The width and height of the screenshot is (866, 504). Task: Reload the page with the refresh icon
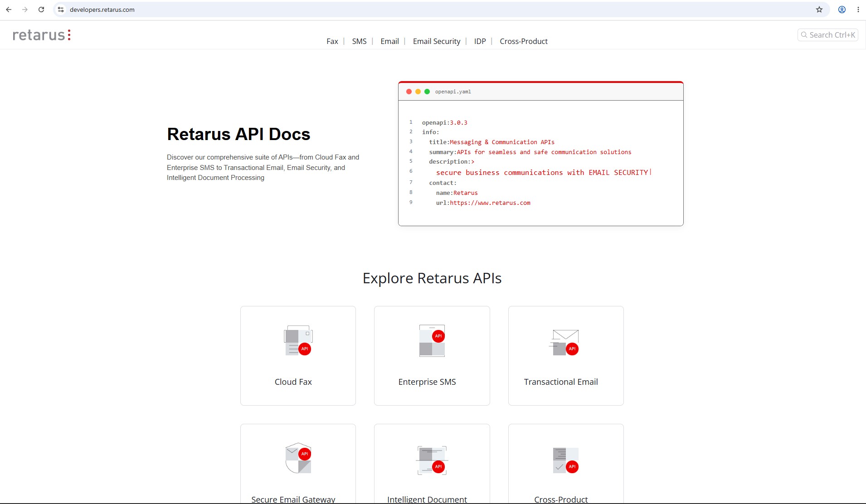coord(41,10)
